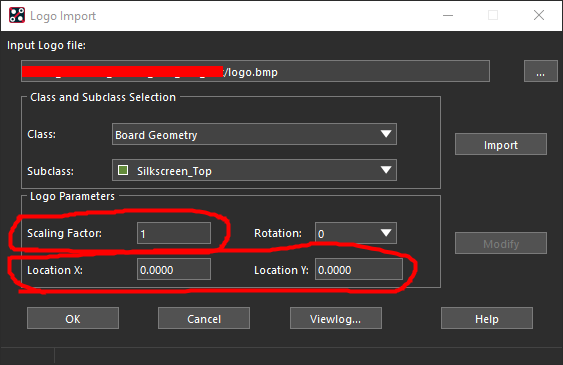Click the Help button
Screen dimensions: 563x365
tap(487, 318)
